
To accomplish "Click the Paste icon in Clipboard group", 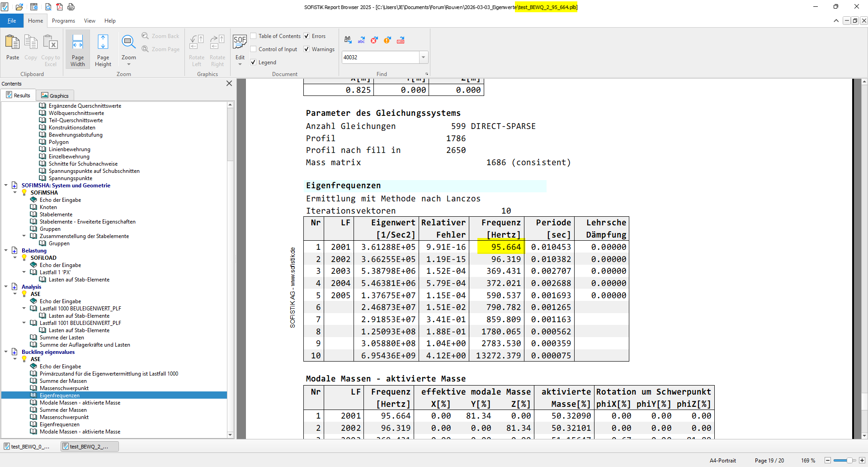I will 13,48.
